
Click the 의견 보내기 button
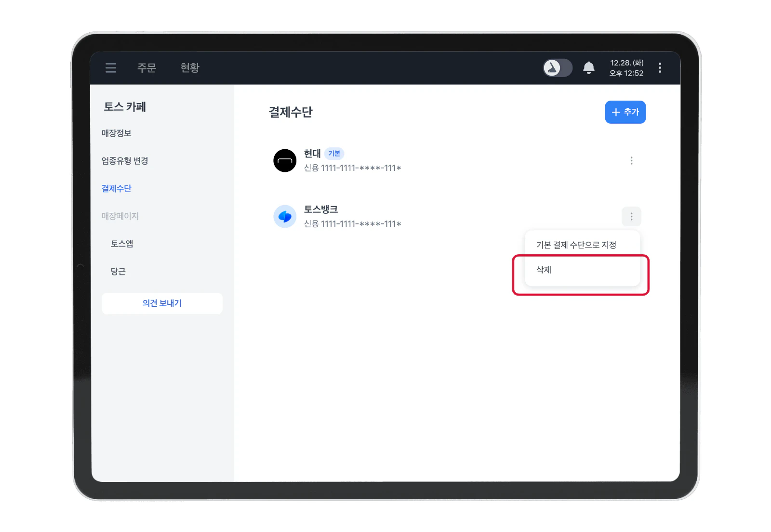tap(162, 303)
